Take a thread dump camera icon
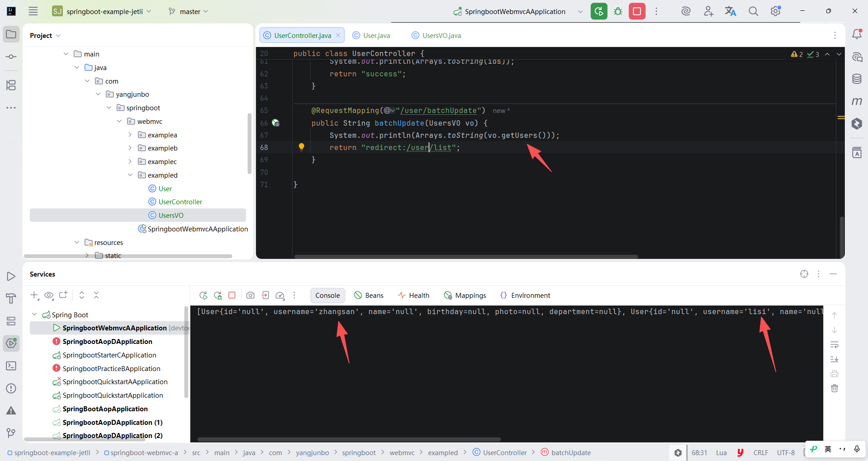The image size is (868, 461). point(250,295)
